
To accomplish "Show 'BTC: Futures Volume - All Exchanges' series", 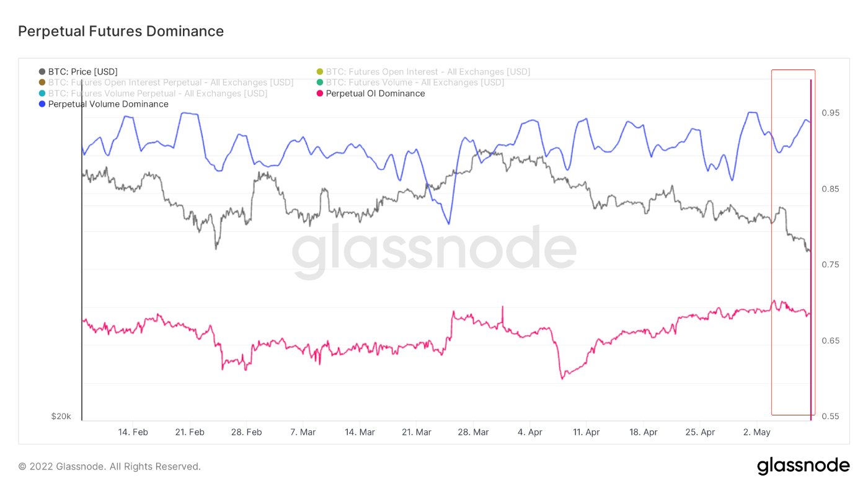I will point(415,82).
